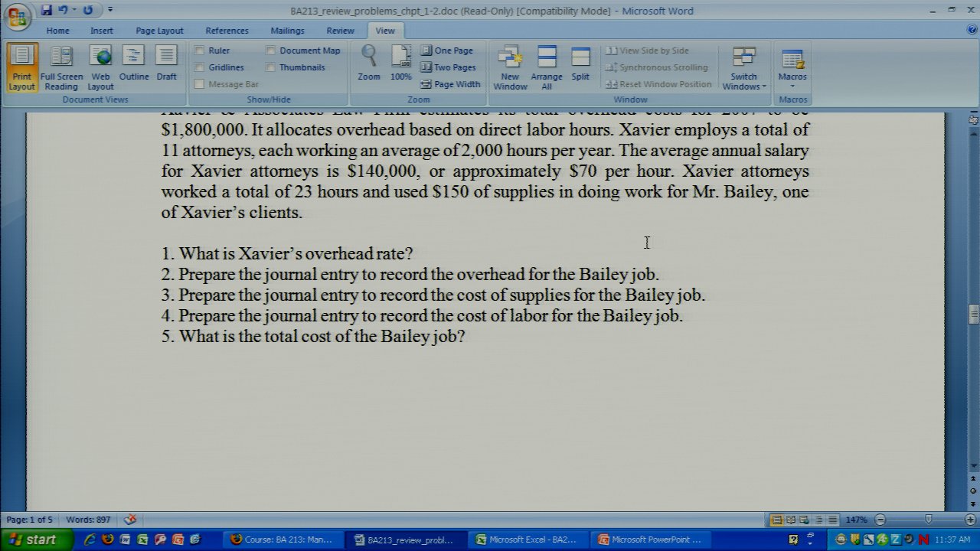Switch to Outline view
980x551 pixels.
point(134,67)
